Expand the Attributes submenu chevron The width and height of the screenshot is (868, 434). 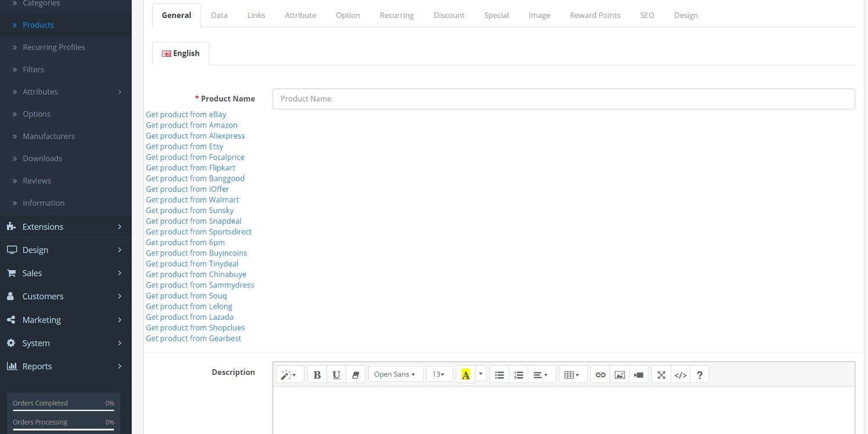click(x=119, y=92)
